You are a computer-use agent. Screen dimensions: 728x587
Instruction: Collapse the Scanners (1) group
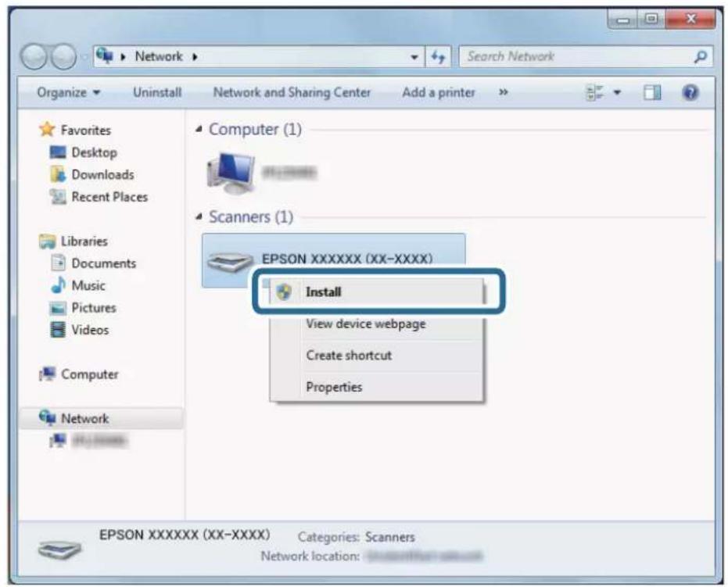[199, 217]
